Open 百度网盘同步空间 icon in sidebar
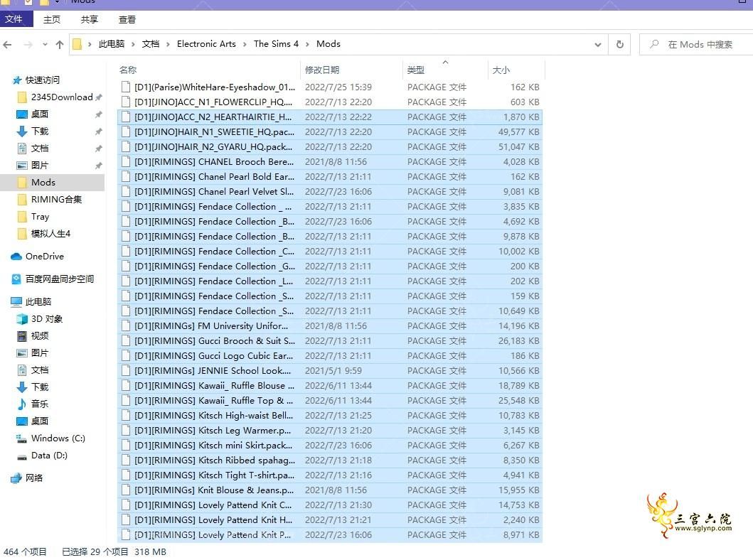The height and width of the screenshot is (560, 753). 16,279
